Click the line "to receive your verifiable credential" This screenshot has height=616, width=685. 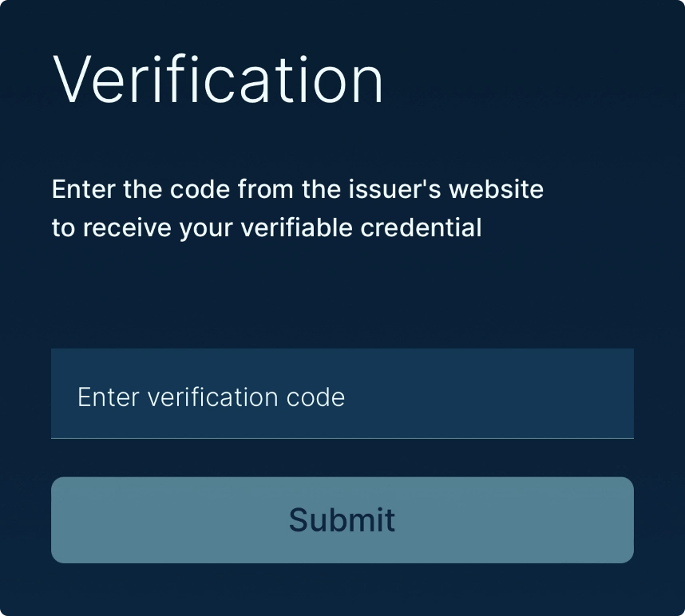[x=267, y=227]
